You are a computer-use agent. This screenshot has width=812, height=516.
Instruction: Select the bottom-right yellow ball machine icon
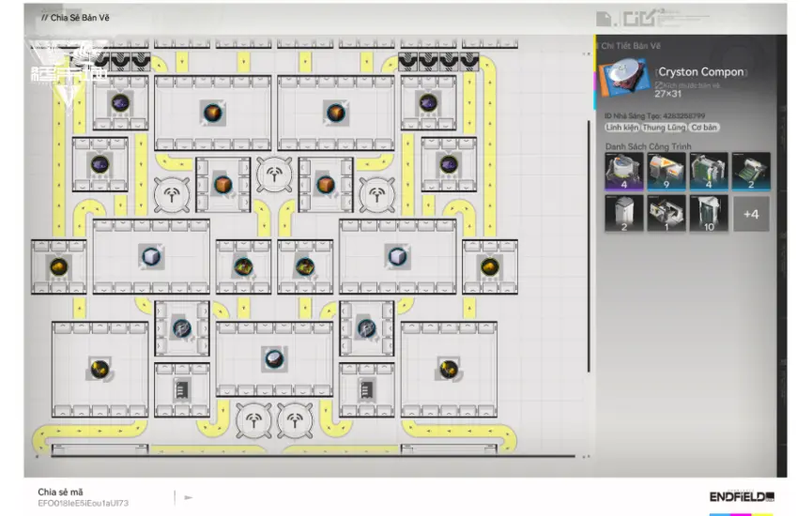coord(449,369)
